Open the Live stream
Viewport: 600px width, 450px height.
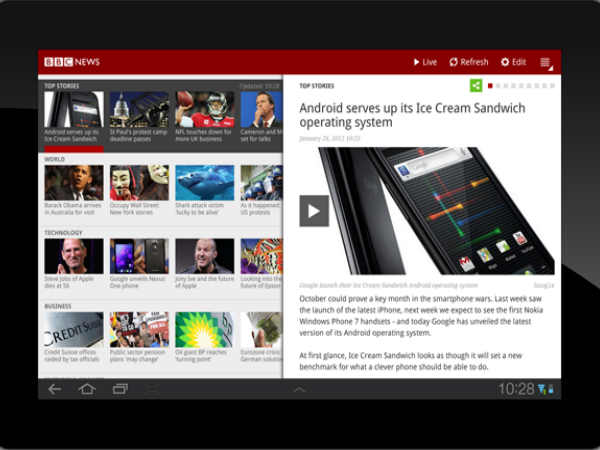tap(425, 62)
